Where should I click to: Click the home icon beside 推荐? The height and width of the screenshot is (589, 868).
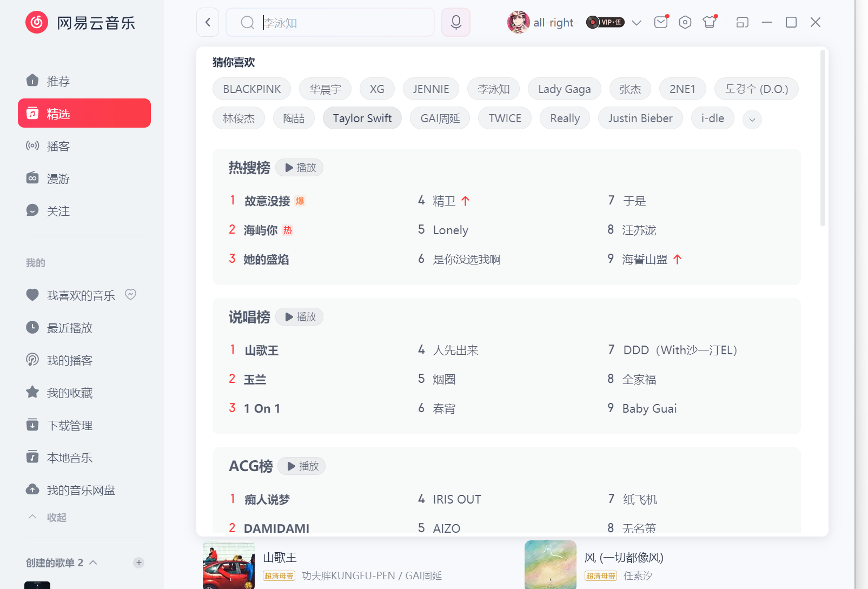tap(32, 81)
